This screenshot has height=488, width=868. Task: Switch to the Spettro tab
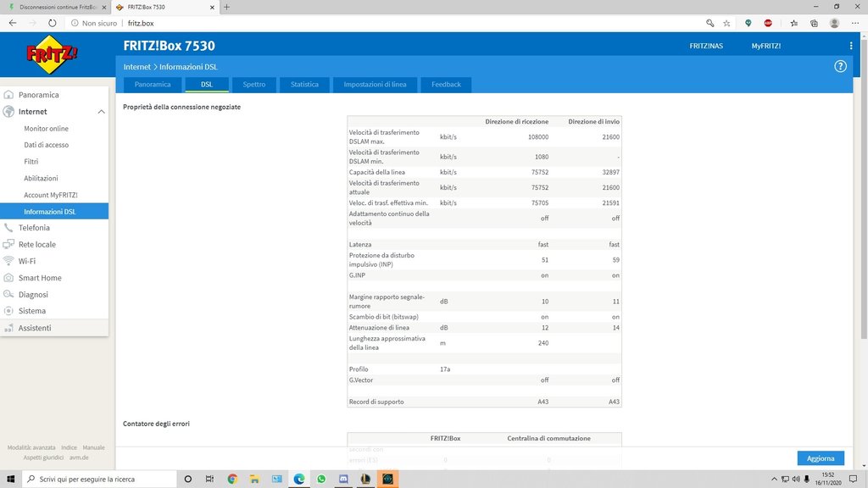254,85
